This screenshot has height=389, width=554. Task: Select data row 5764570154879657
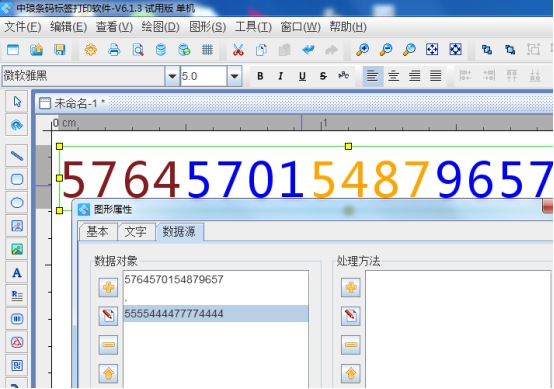tap(216, 279)
